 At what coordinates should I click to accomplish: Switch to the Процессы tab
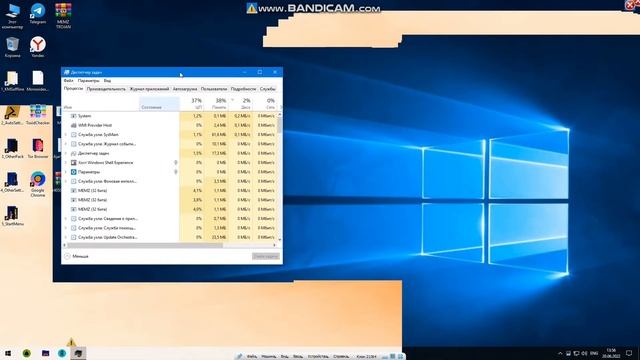coord(73,89)
